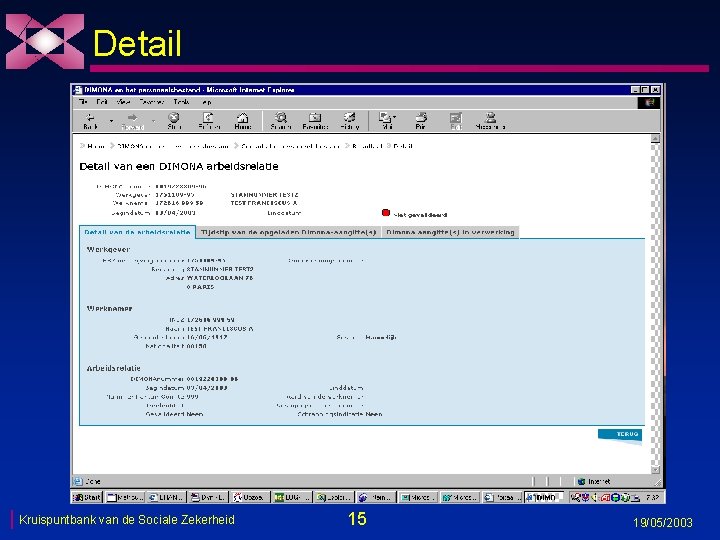Screen dimensions: 720x540
Task: Click the system tray clock
Action: 652,497
